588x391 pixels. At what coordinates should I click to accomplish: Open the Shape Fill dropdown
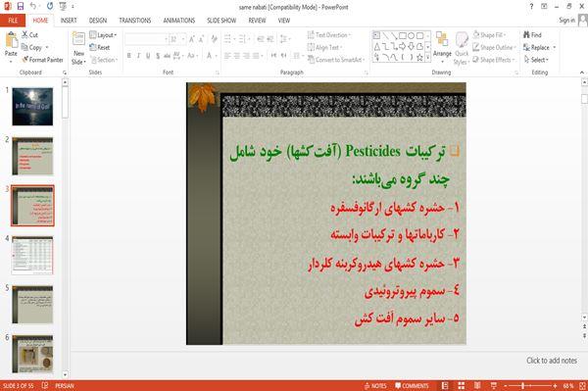click(x=490, y=35)
